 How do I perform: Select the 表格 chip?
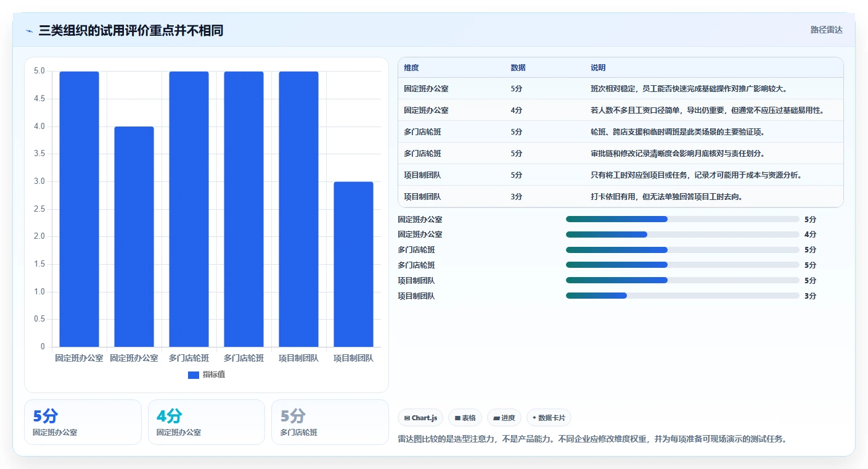pos(465,418)
